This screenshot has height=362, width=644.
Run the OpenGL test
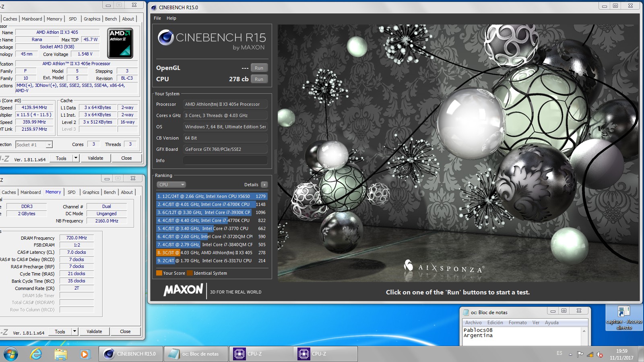click(259, 68)
